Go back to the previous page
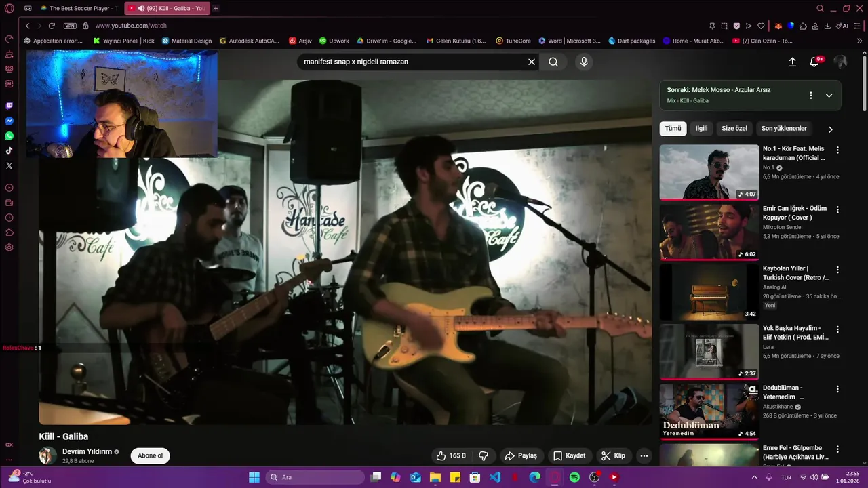This screenshot has width=868, height=488. point(27,26)
